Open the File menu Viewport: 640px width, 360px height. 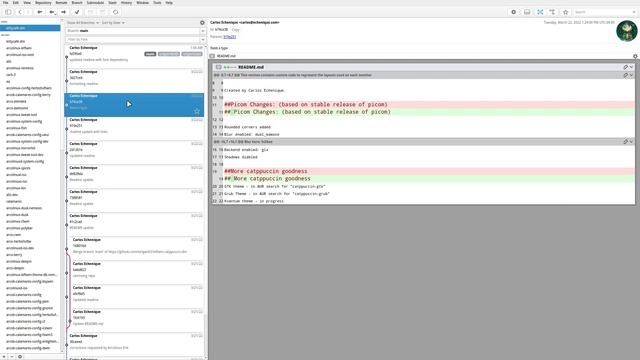5,3
